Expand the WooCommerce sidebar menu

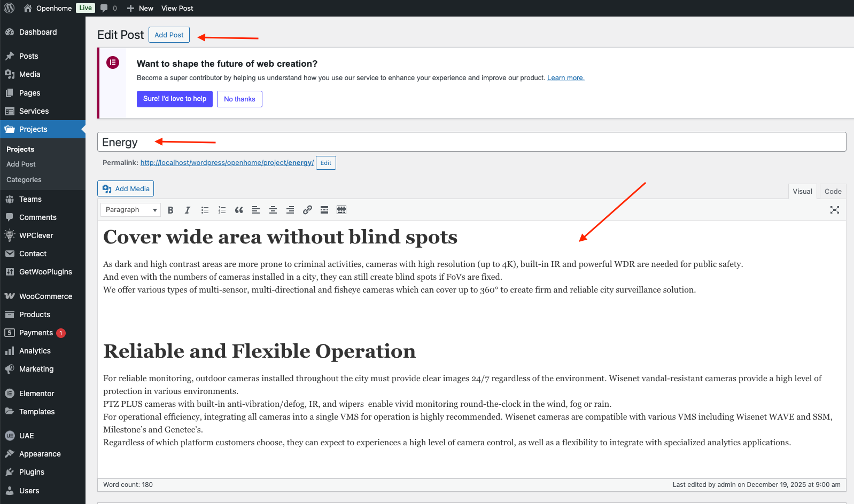pos(45,296)
